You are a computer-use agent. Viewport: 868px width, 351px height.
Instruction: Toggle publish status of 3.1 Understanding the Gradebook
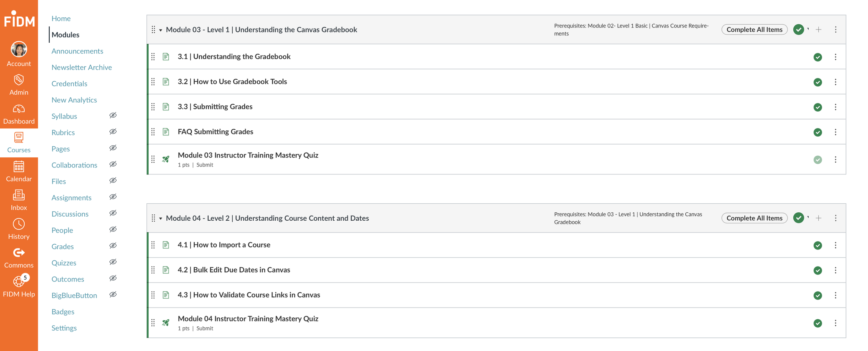tap(818, 57)
